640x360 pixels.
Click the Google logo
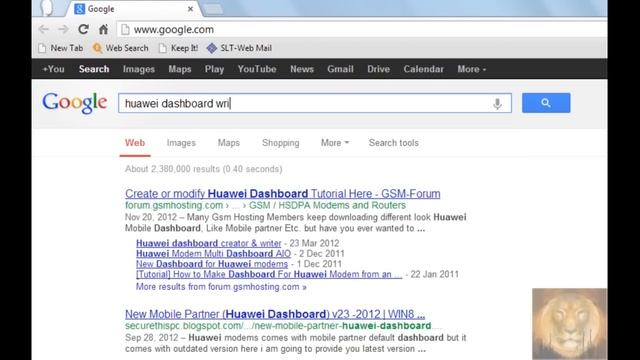click(75, 102)
